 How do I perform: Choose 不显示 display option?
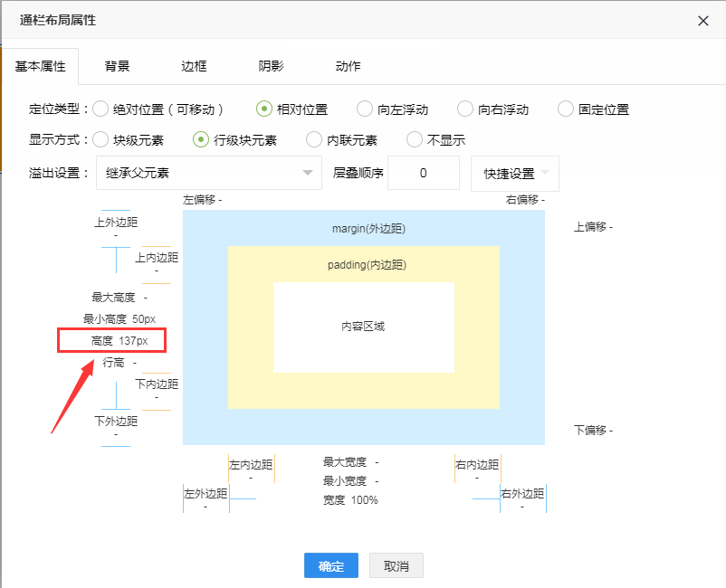(415, 140)
